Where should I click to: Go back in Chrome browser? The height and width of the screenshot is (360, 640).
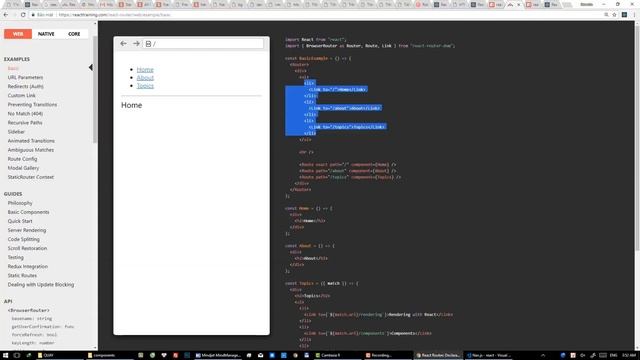[6, 15]
